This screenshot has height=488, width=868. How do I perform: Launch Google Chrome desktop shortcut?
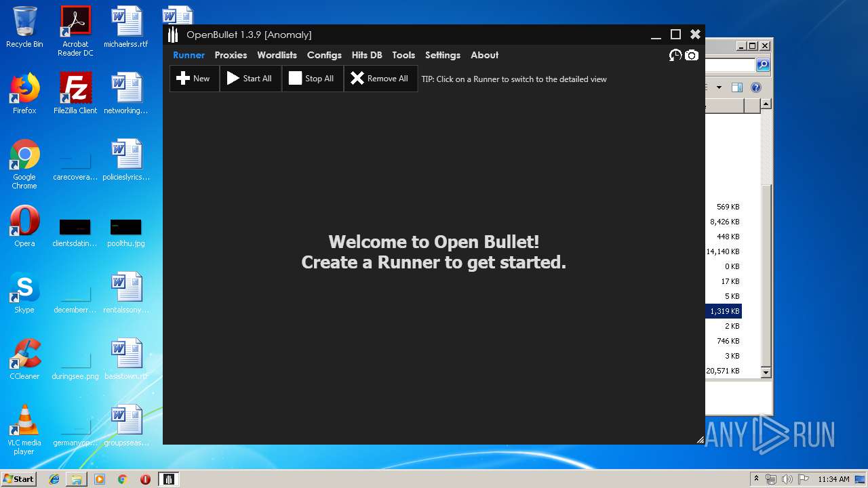point(24,164)
